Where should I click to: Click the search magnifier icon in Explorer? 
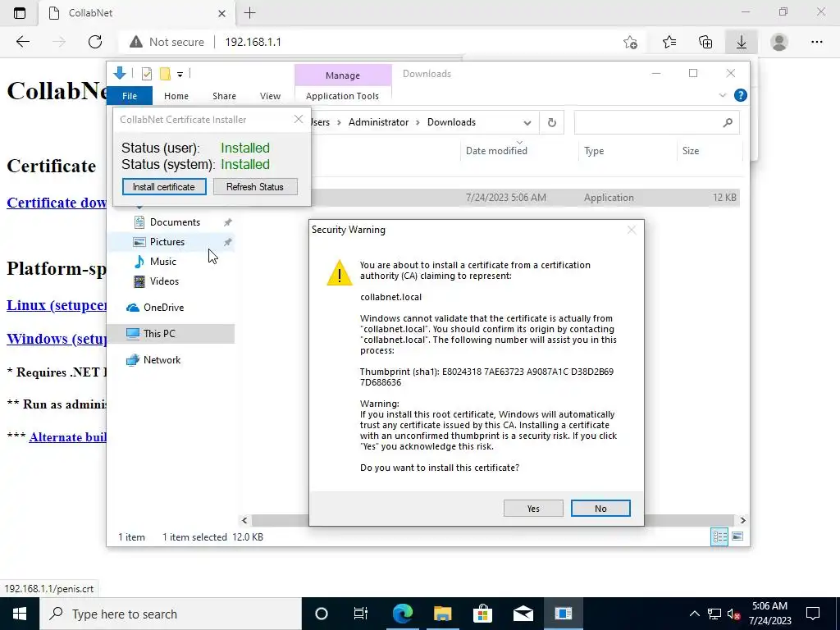[x=728, y=123]
